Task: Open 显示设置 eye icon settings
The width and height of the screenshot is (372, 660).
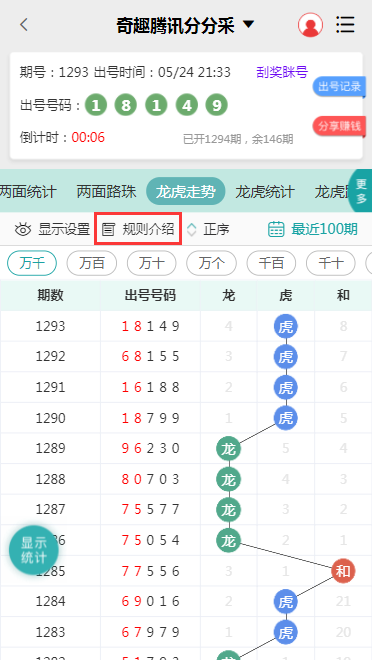Action: pyautogui.click(x=52, y=229)
